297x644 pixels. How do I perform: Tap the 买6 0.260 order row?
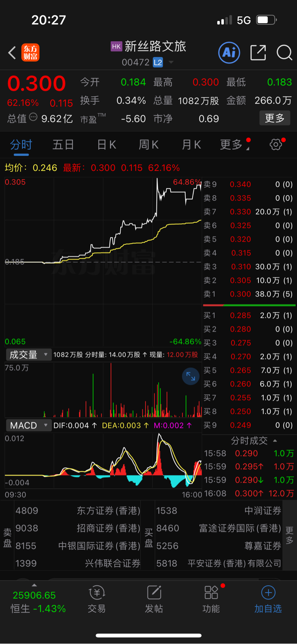click(x=248, y=384)
